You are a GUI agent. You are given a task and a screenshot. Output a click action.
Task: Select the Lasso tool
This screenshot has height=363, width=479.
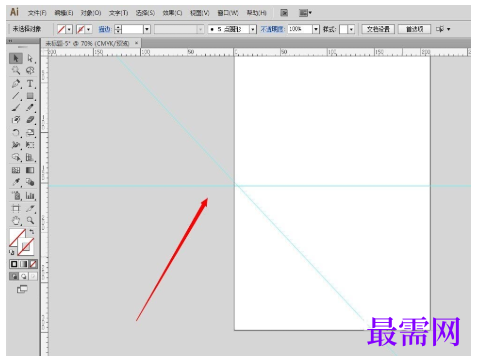click(x=30, y=70)
